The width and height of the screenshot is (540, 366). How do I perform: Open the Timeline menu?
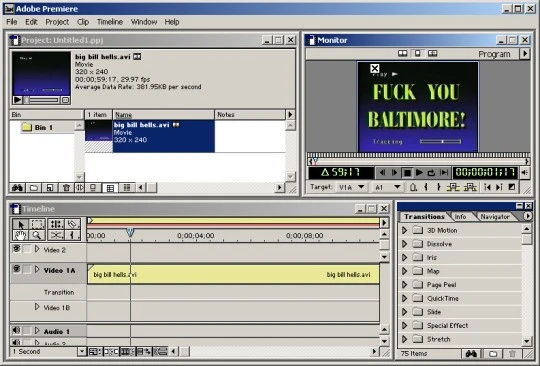coord(110,22)
